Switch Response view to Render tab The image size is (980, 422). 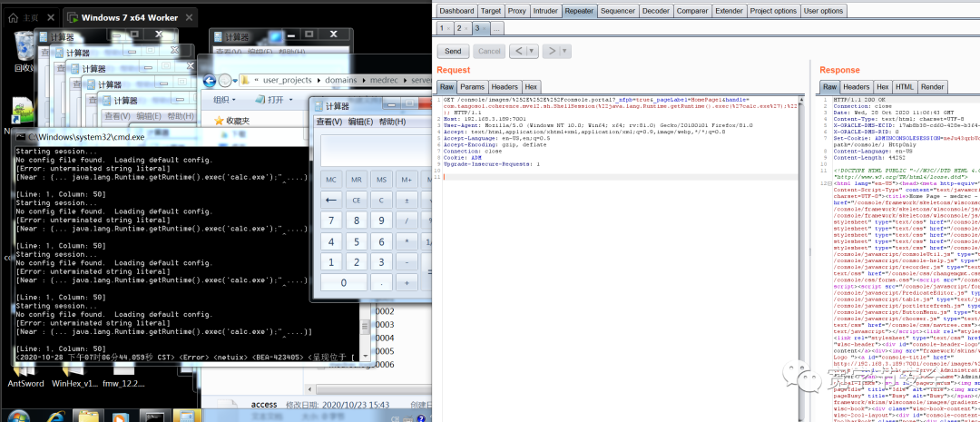click(x=933, y=87)
